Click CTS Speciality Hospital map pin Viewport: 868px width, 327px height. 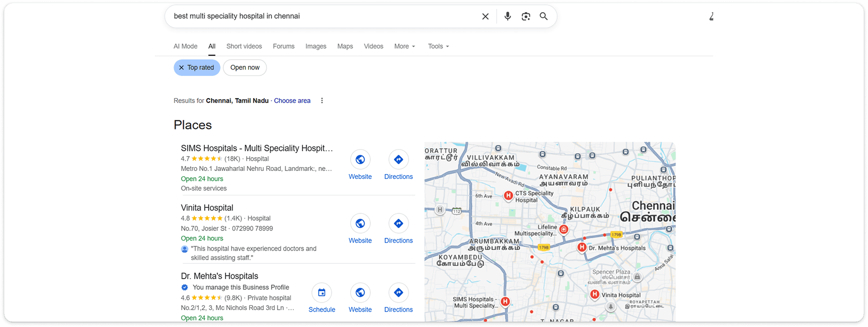click(x=508, y=196)
